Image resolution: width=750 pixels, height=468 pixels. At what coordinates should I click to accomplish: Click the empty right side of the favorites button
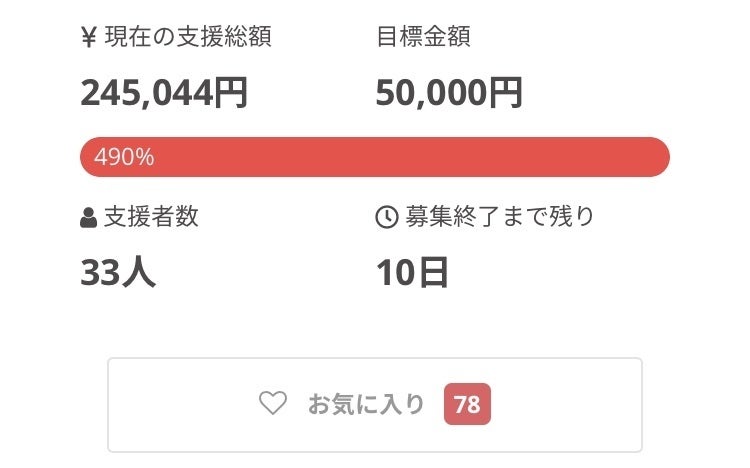[x=570, y=404]
